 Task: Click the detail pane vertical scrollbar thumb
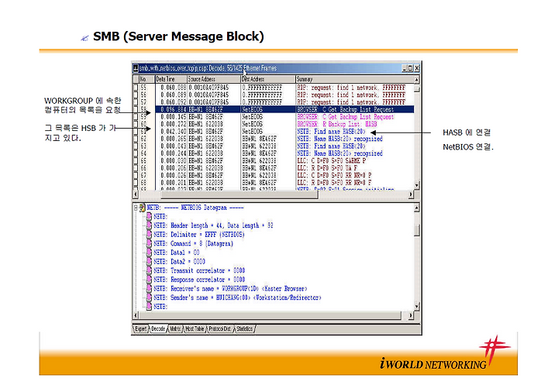tap(417, 229)
